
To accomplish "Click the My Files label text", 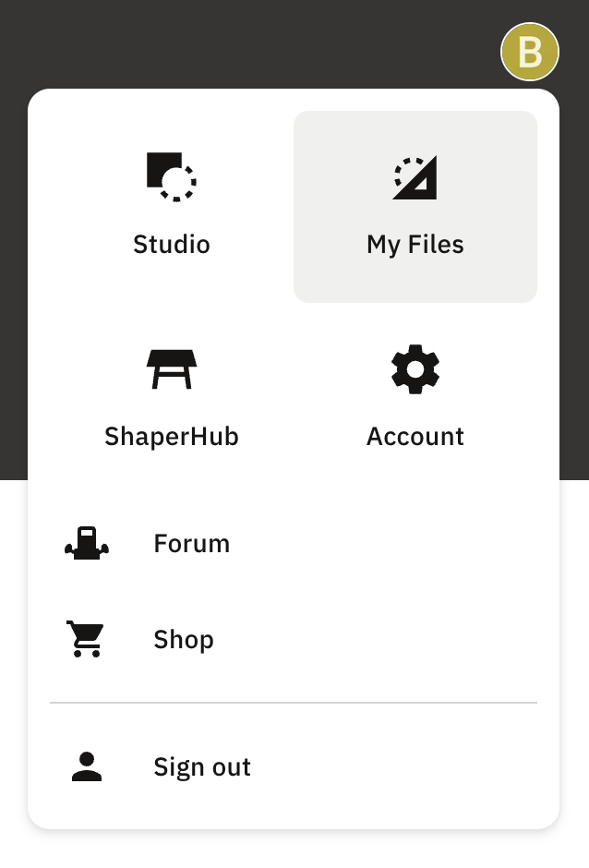I will coord(415,244).
